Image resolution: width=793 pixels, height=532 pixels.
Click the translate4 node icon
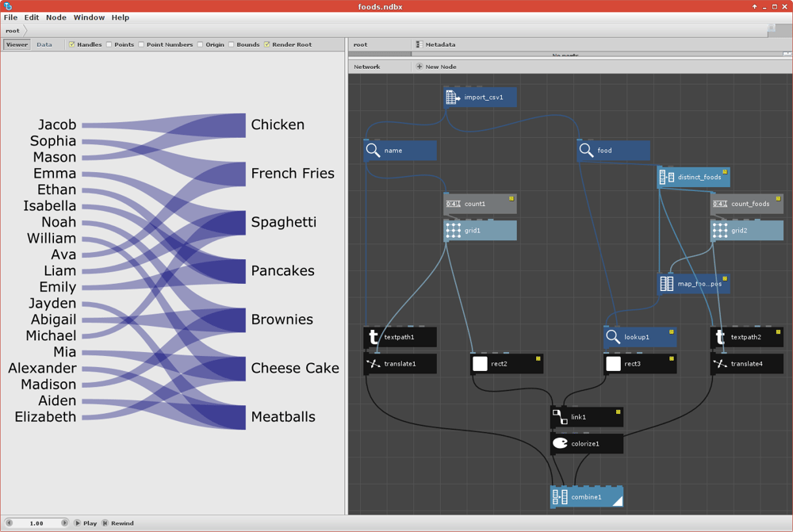[x=720, y=364]
